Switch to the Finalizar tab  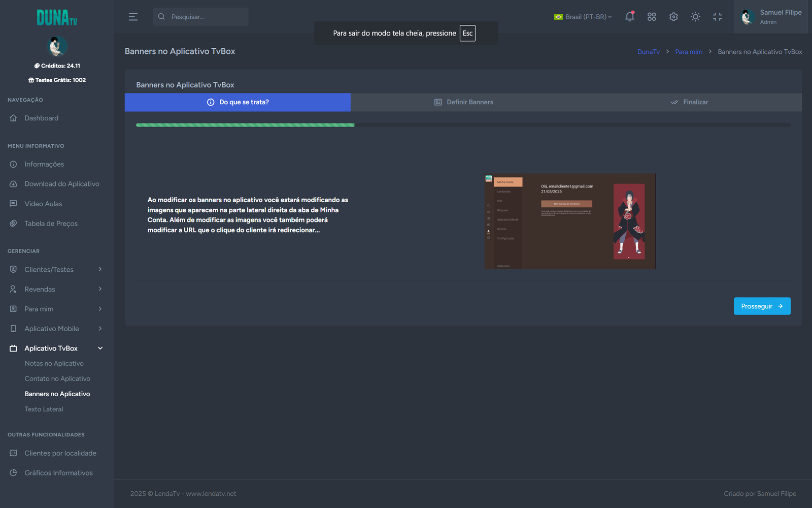689,102
